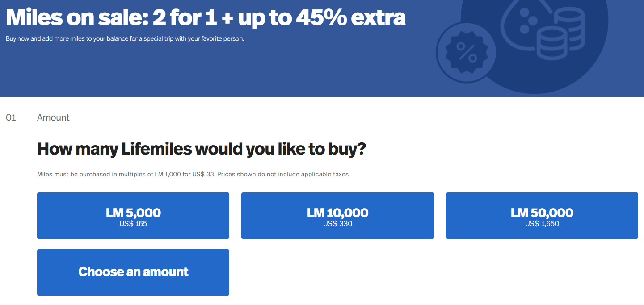Click the percent discount badge icon

[465, 52]
